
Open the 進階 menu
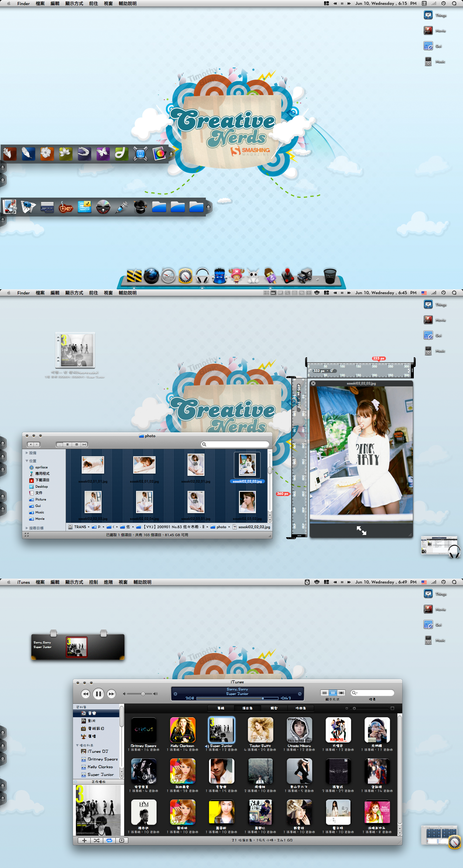pos(108,582)
